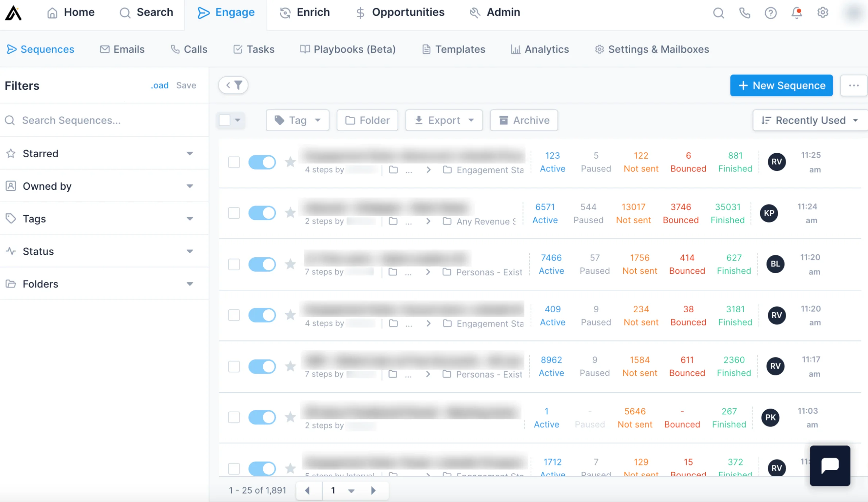Open the Export dropdown menu

coord(444,120)
